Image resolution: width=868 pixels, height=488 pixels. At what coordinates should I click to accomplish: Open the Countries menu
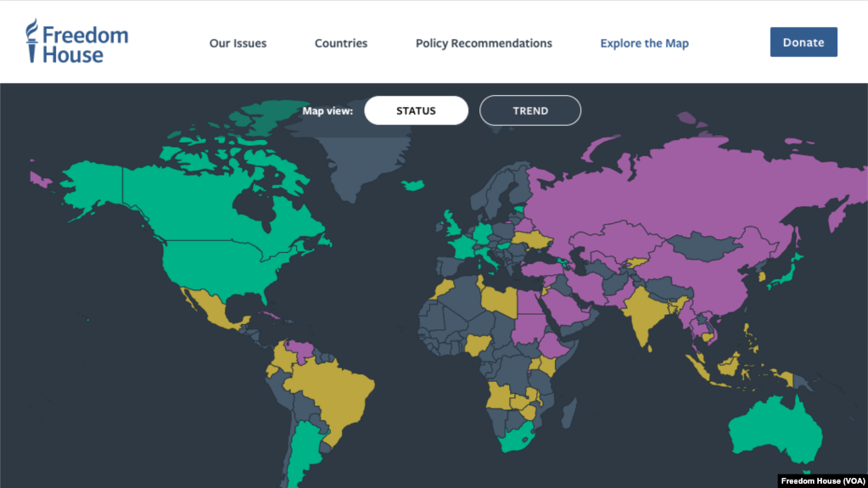click(341, 43)
